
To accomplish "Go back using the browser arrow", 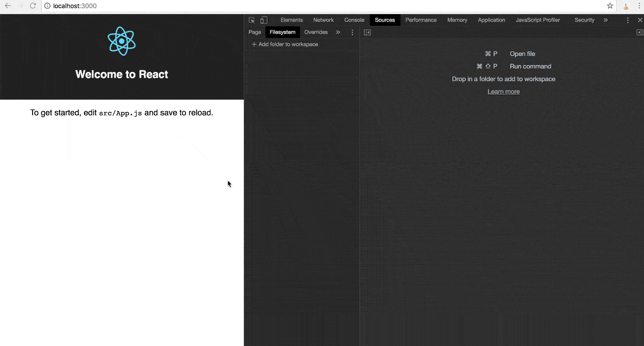I will [x=8, y=6].
